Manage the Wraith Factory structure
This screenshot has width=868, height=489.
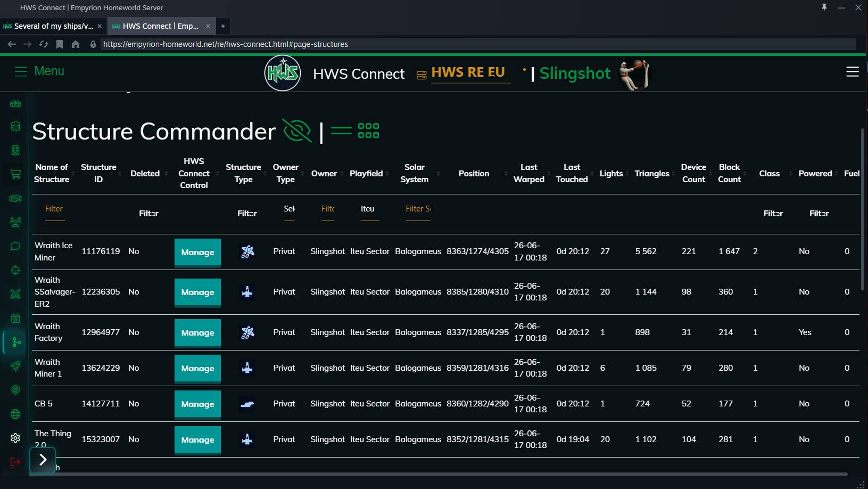pyautogui.click(x=197, y=332)
